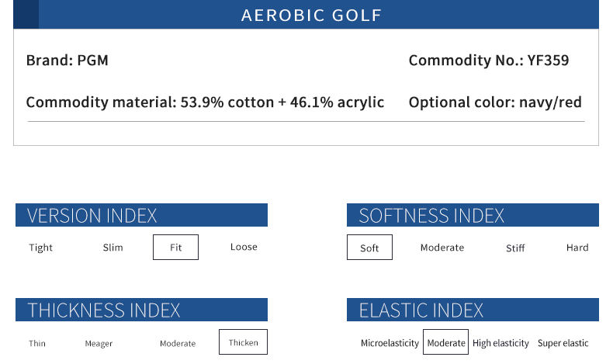Viewport: 613px width, 364px height.
Task: Click the SOFTNESS INDEX header bar
Action: [x=473, y=215]
